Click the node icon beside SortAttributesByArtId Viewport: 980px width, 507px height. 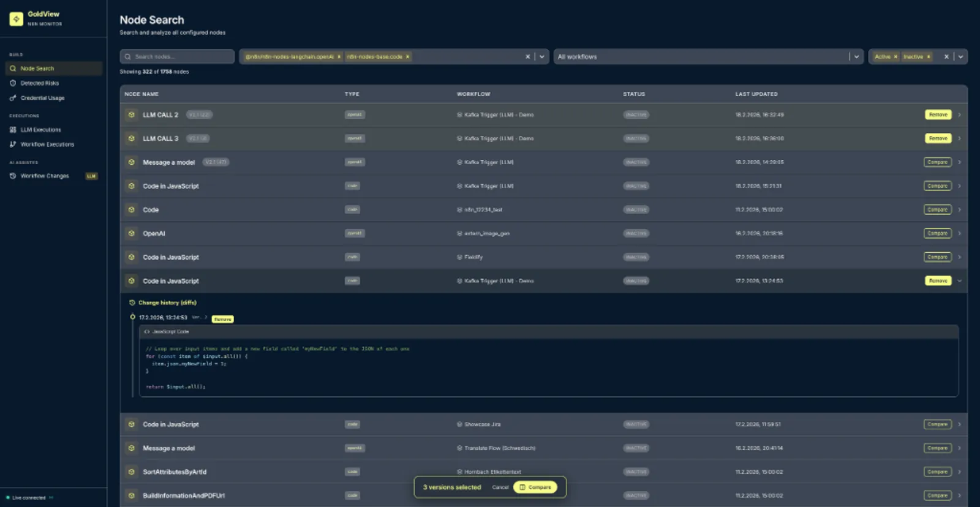[x=131, y=472]
